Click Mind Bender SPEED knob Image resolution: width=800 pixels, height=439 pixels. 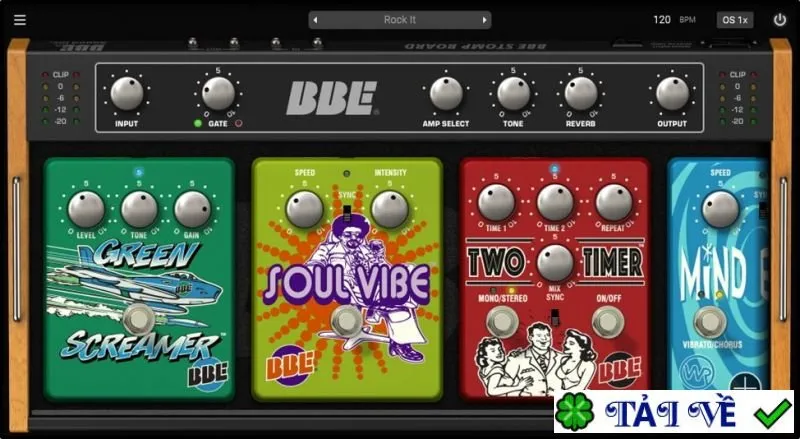[x=720, y=209]
